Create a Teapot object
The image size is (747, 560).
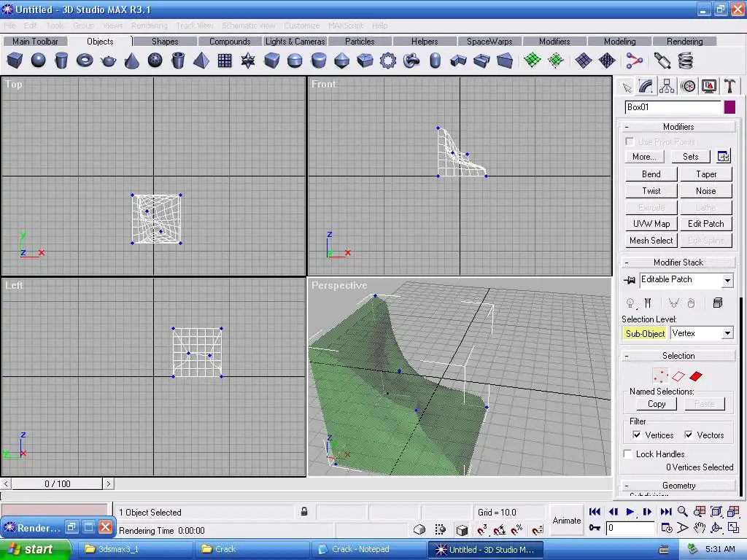coord(108,61)
